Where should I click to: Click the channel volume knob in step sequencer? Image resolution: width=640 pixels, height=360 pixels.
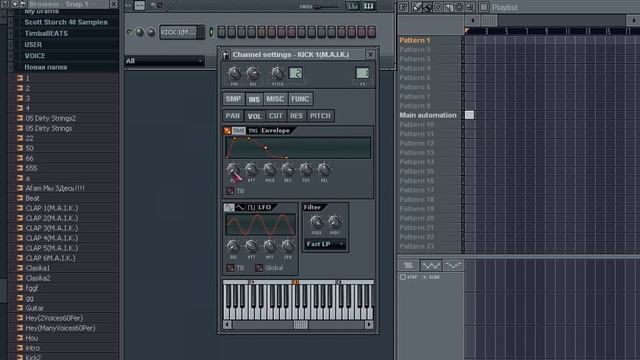pos(151,32)
